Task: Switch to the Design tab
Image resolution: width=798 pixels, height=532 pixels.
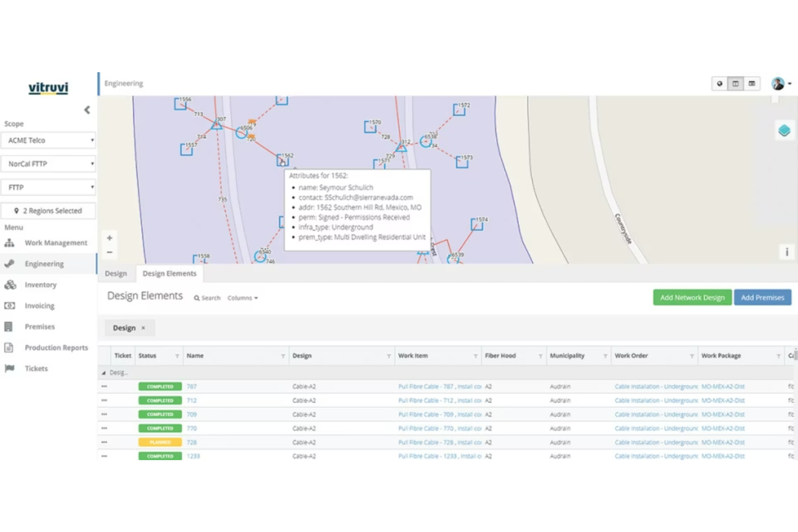Action: point(115,273)
